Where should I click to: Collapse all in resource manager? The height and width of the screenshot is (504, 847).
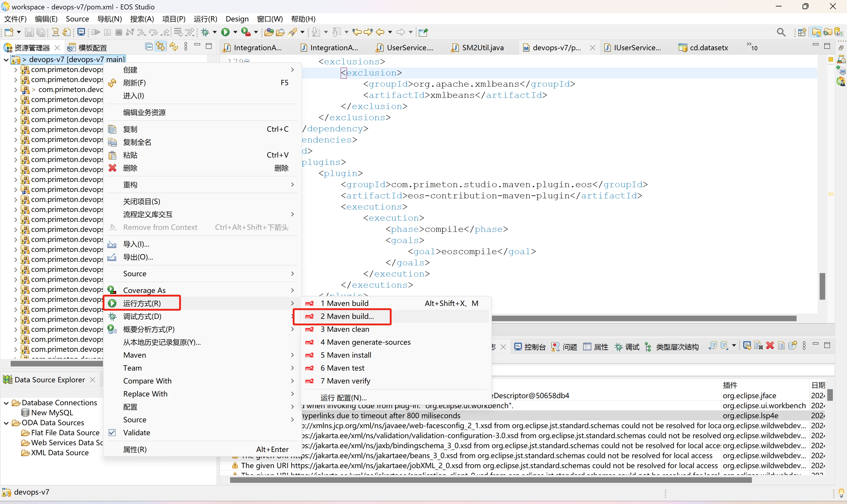point(149,47)
